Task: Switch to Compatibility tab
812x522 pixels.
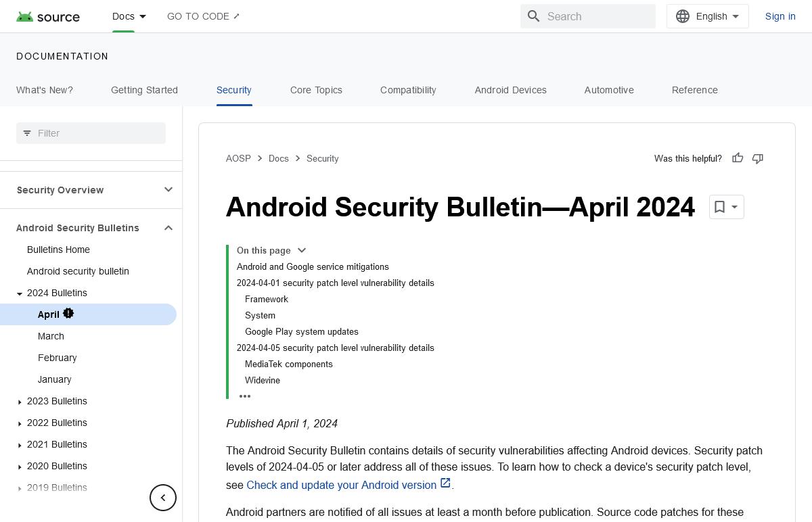Action: pyautogui.click(x=408, y=90)
